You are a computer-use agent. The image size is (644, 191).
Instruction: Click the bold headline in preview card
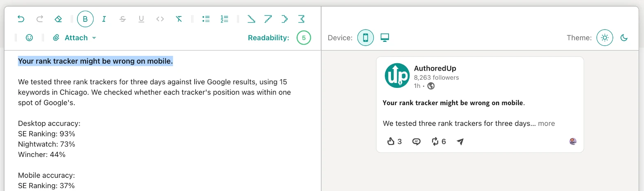(x=453, y=103)
